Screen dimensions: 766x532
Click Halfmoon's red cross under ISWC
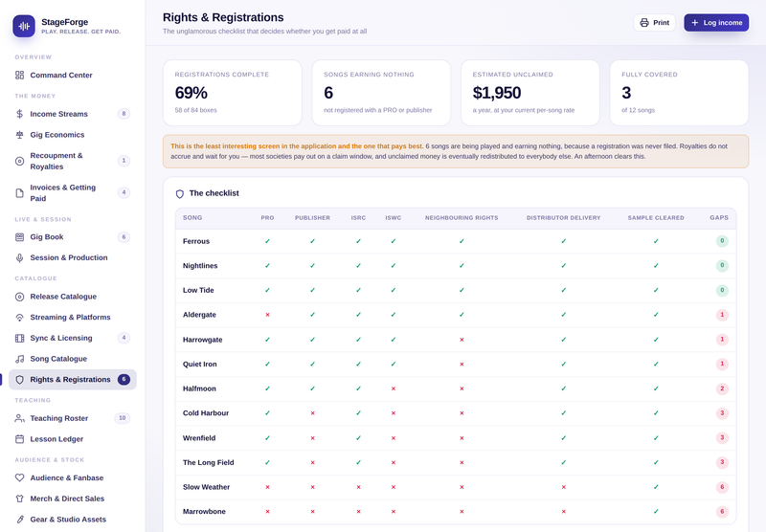[x=394, y=389]
